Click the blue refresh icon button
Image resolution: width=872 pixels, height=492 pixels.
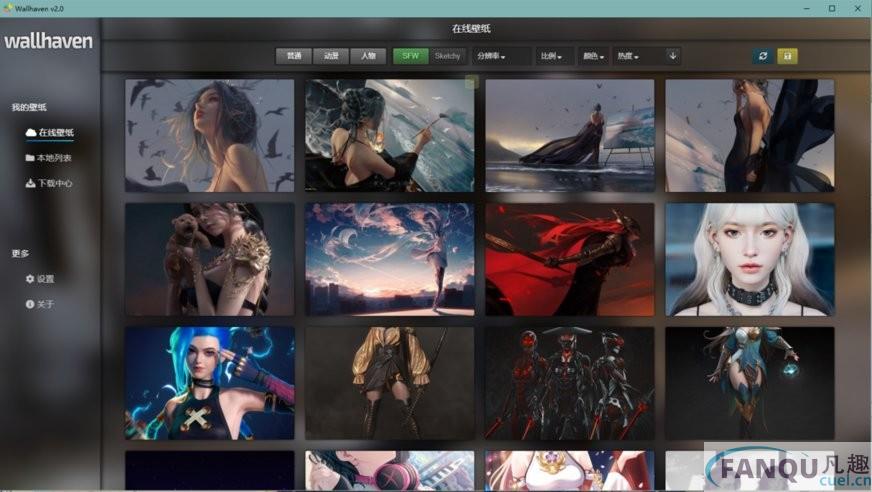coord(763,56)
